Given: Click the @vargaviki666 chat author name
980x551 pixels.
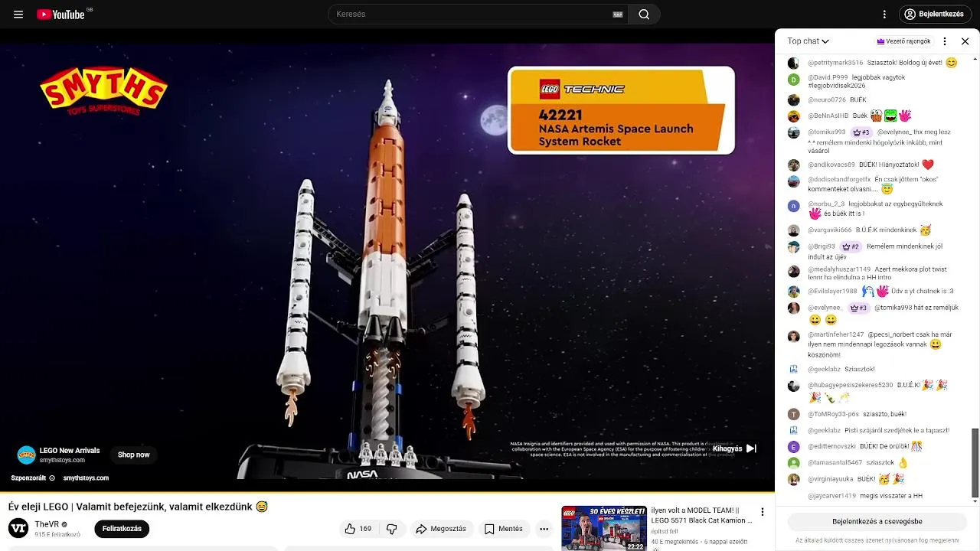Looking at the screenshot, I should [x=829, y=230].
